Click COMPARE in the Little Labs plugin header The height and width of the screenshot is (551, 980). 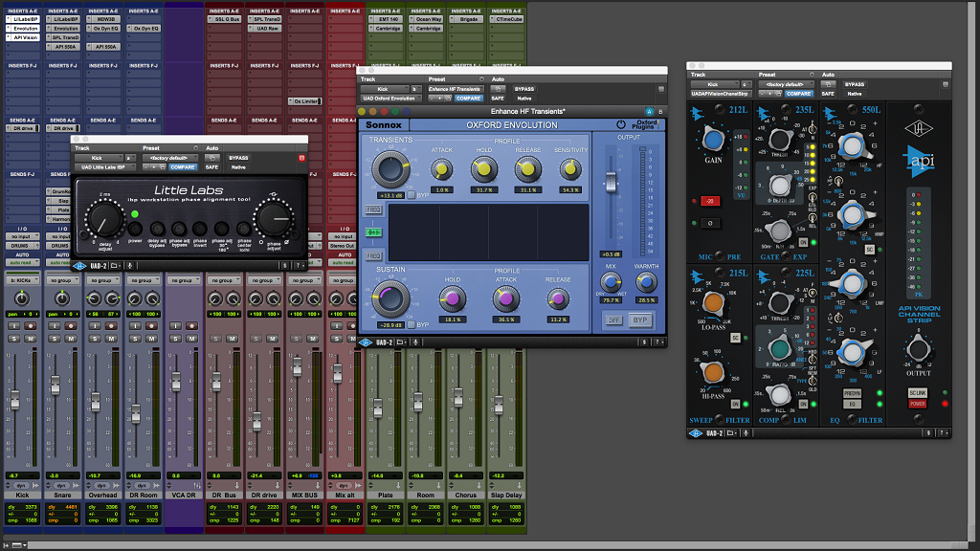[x=182, y=167]
